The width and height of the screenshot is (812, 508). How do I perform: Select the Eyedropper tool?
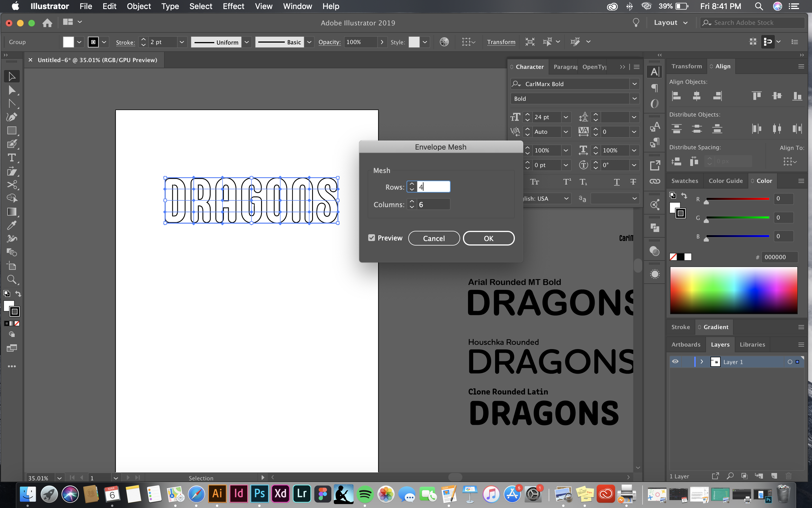(x=12, y=225)
